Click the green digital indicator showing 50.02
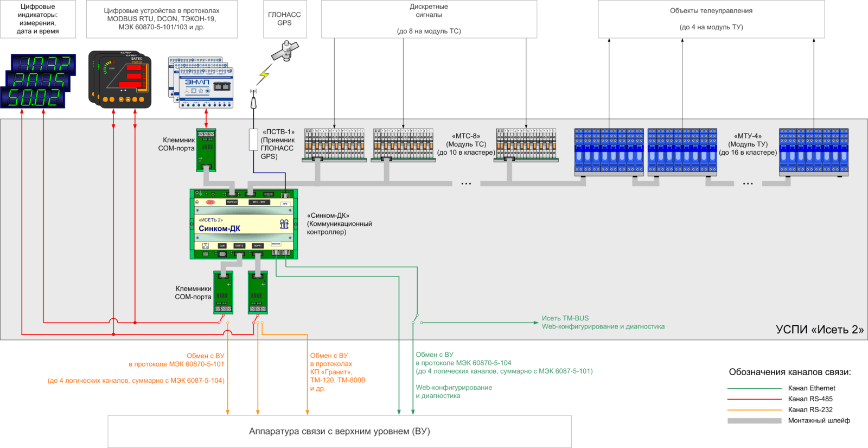The image size is (868, 448). (34, 98)
